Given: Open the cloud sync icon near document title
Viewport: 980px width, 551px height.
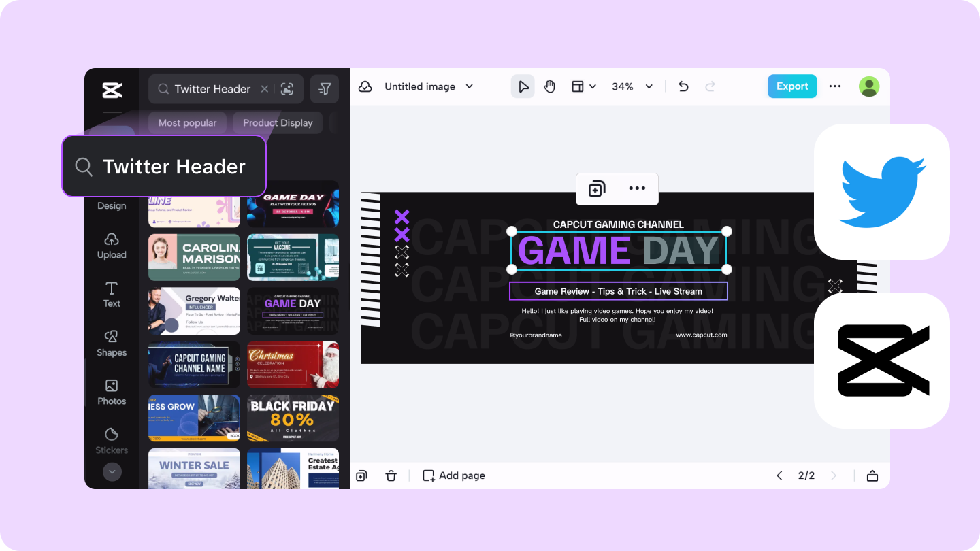Looking at the screenshot, I should pos(365,86).
